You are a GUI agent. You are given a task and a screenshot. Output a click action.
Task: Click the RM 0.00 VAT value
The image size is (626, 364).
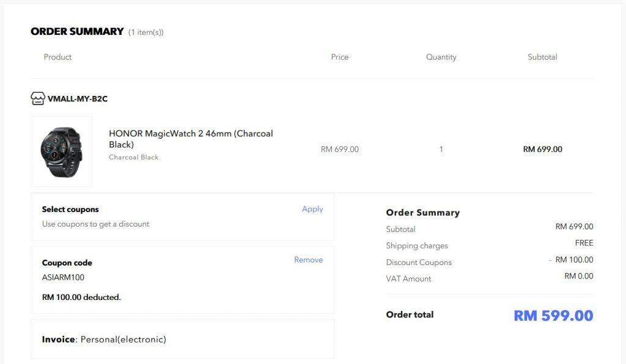click(x=579, y=276)
